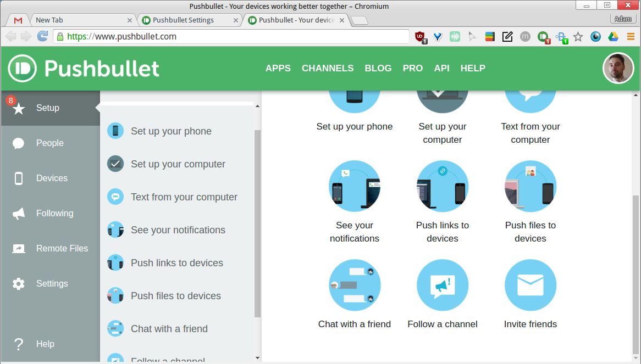This screenshot has width=641, height=364.
Task: Click the Adam profile button in title bar
Action: [623, 19]
